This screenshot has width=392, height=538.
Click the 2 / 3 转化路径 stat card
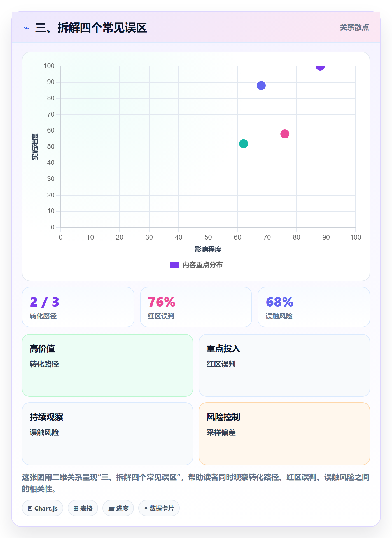(x=78, y=307)
